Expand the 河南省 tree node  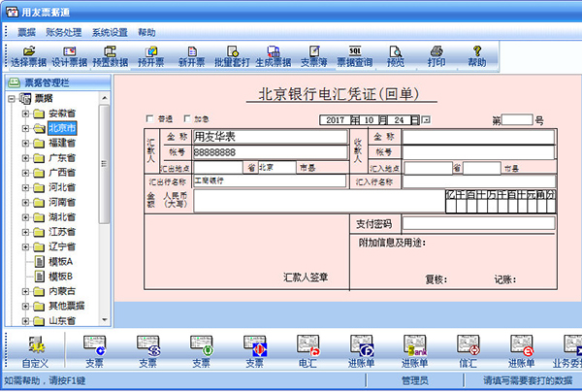[x=25, y=203]
